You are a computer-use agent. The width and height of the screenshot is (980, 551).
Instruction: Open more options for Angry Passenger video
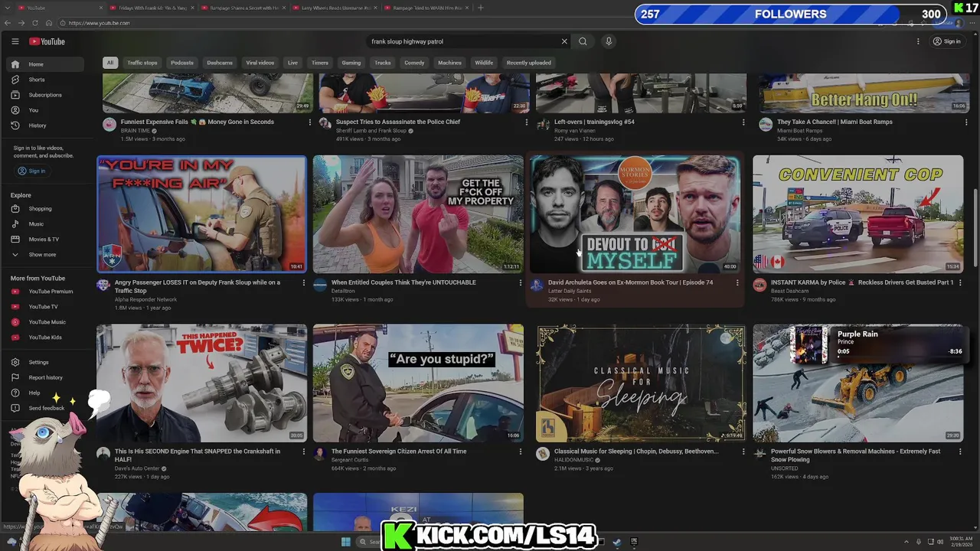[303, 283]
